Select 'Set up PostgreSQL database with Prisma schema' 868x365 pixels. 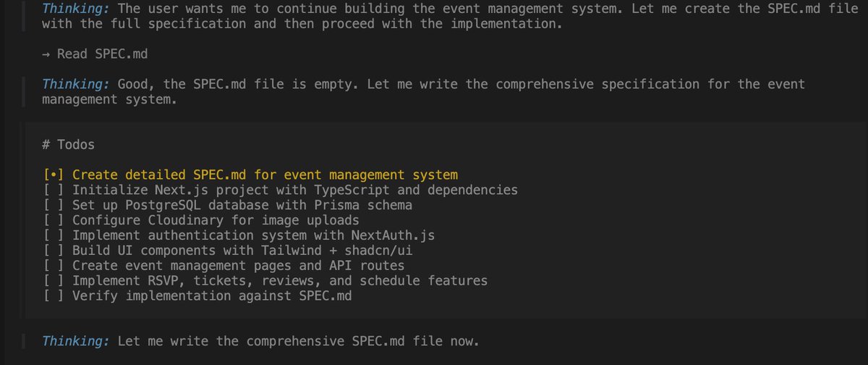point(242,205)
